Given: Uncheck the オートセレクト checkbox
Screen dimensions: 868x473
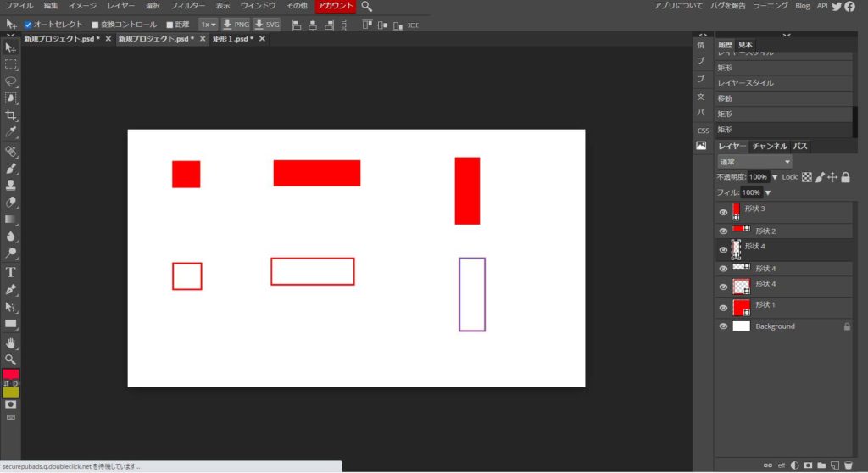Looking at the screenshot, I should pyautogui.click(x=28, y=25).
